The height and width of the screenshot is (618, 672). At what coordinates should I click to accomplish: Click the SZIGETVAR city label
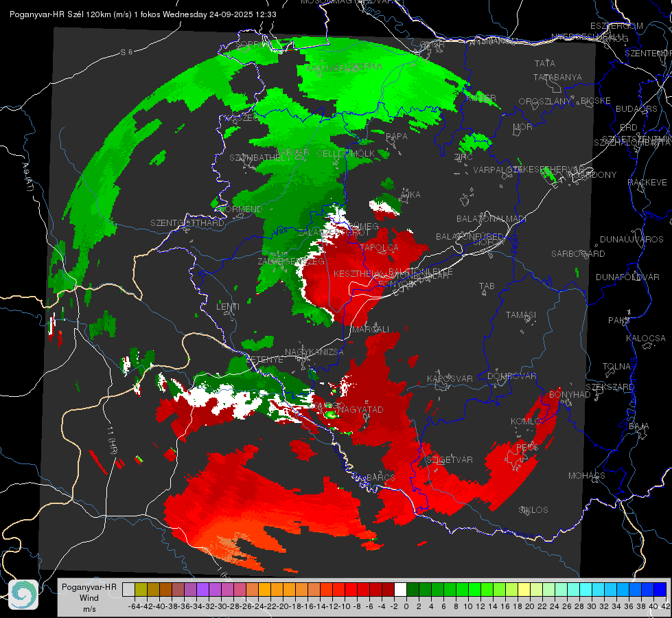pos(449,460)
